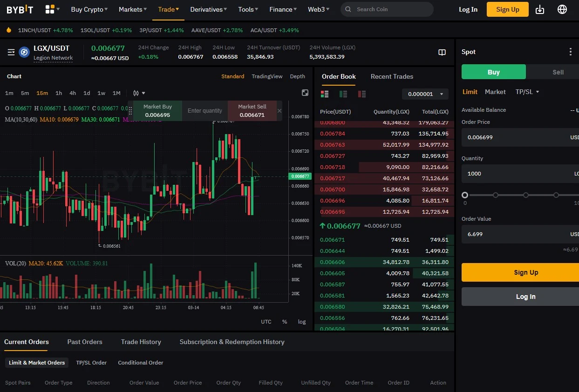Open TP/SL order type dropdown

point(527,92)
